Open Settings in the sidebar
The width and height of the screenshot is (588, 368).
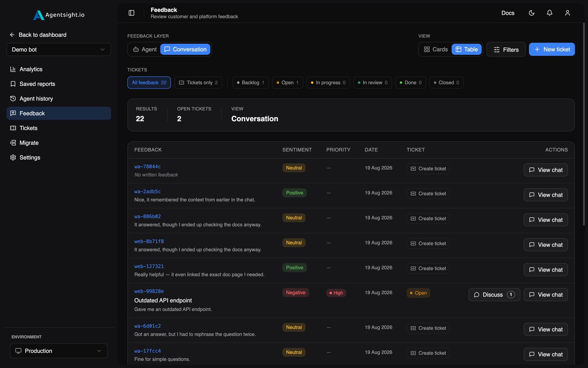point(59,157)
